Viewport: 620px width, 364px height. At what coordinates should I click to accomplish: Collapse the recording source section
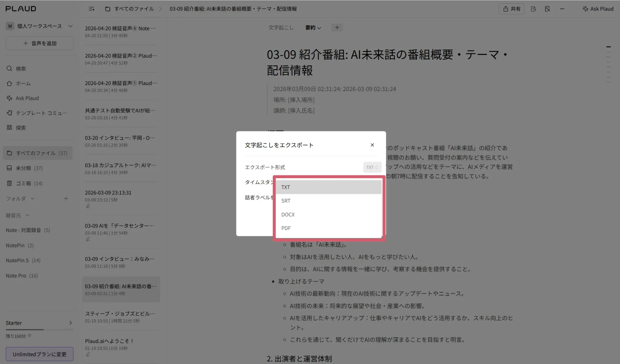tap(27, 215)
